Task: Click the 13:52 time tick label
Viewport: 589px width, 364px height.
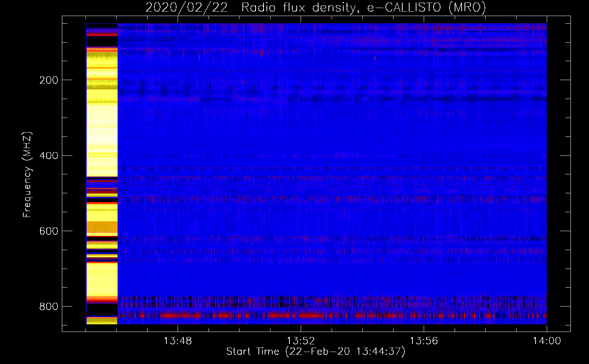Action: (301, 341)
